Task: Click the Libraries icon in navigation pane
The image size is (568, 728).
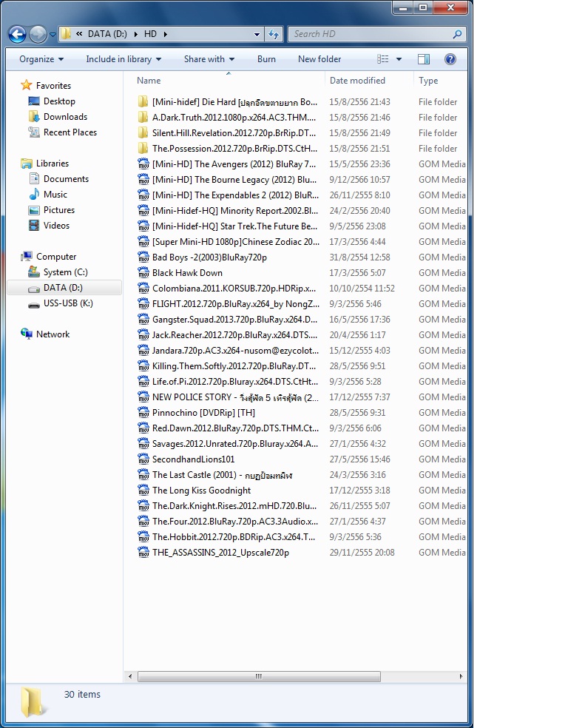Action: coord(27,163)
